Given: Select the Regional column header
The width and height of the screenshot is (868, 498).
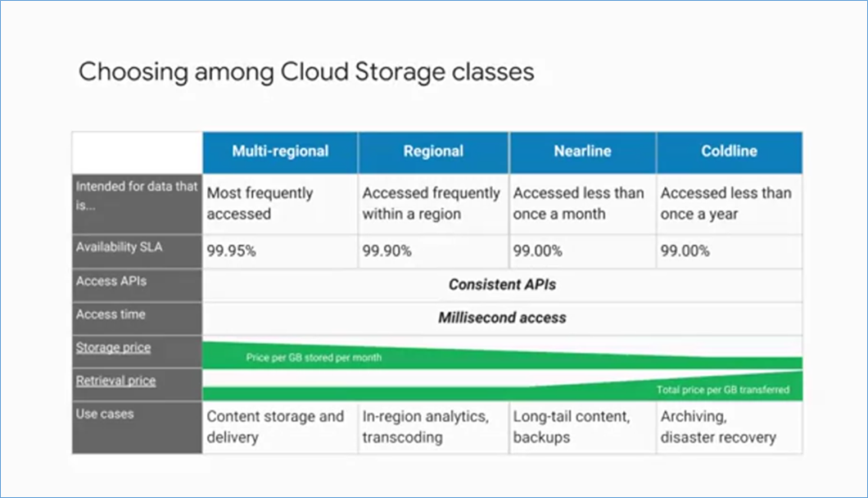Looking at the screenshot, I should click(433, 152).
